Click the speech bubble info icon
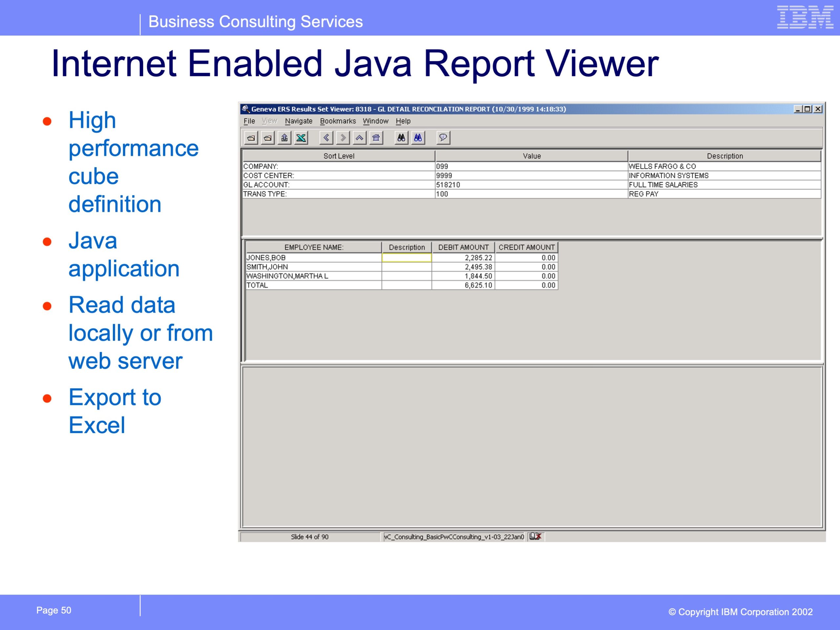 pos(443,138)
